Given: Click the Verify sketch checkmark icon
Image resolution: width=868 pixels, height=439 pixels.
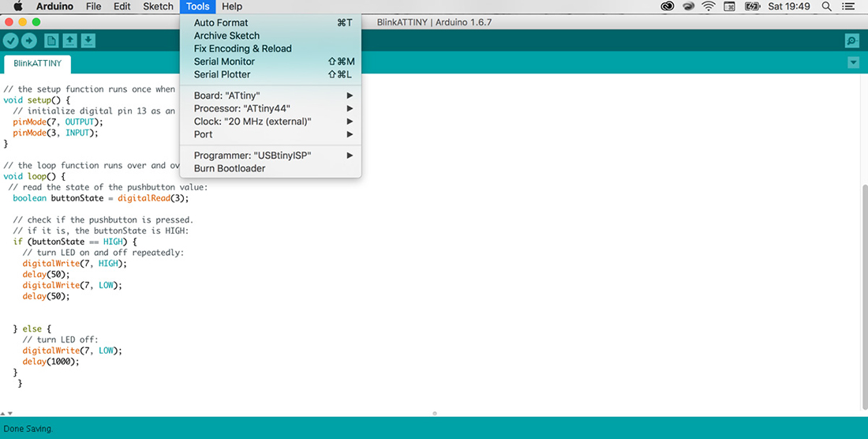Looking at the screenshot, I should point(10,40).
